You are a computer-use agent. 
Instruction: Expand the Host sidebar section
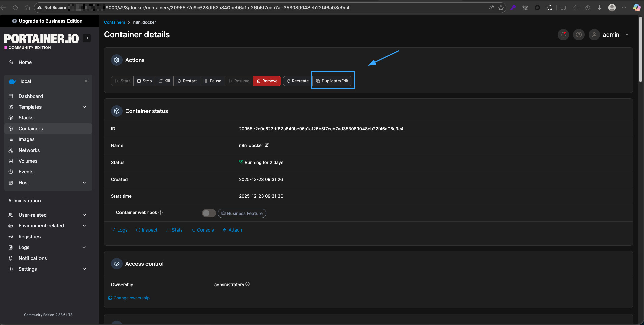point(84,183)
